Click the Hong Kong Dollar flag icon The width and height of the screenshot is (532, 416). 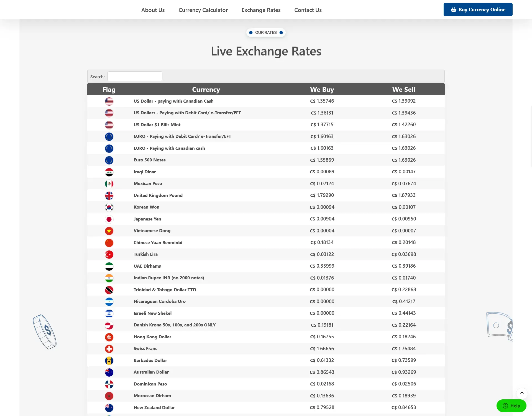[x=109, y=337]
